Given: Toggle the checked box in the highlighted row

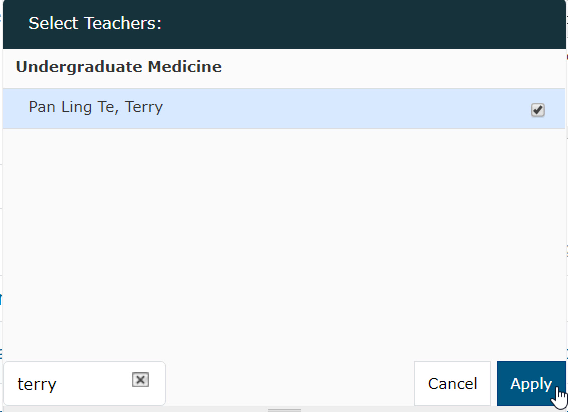Looking at the screenshot, I should coord(538,110).
